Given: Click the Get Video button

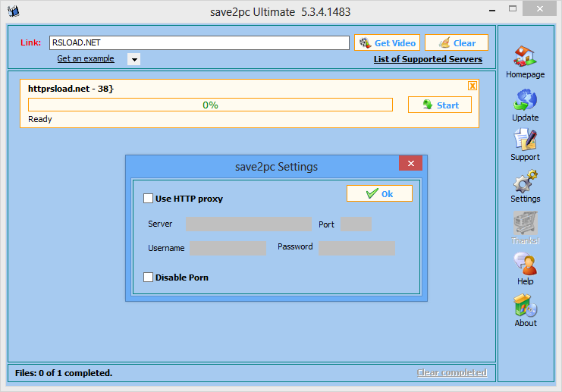Looking at the screenshot, I should pos(387,43).
